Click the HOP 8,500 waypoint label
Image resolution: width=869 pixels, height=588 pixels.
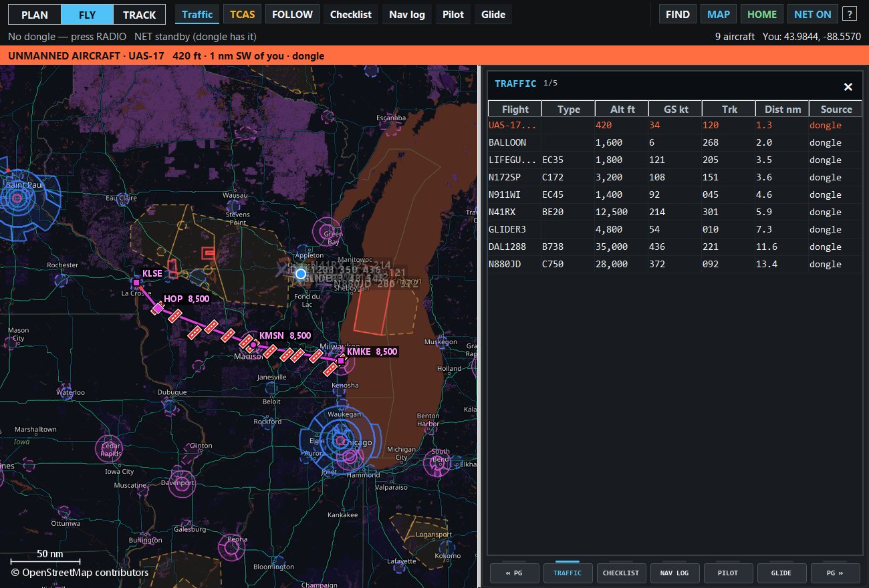click(x=187, y=299)
